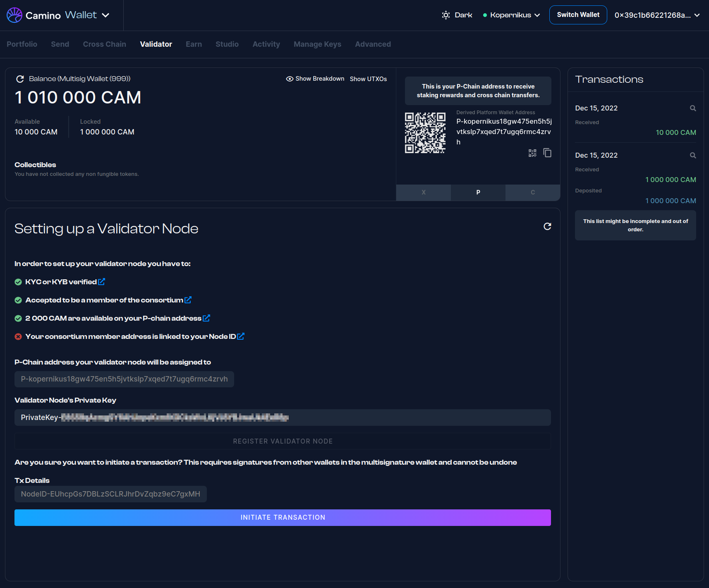Switch address view to X chain
This screenshot has width=709, height=588.
tap(423, 192)
